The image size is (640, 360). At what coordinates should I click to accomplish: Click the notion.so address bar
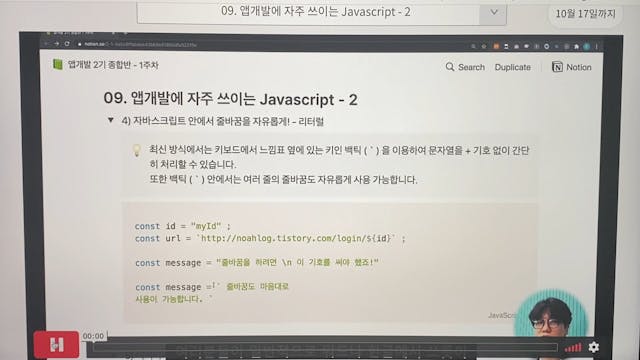[x=137, y=44]
